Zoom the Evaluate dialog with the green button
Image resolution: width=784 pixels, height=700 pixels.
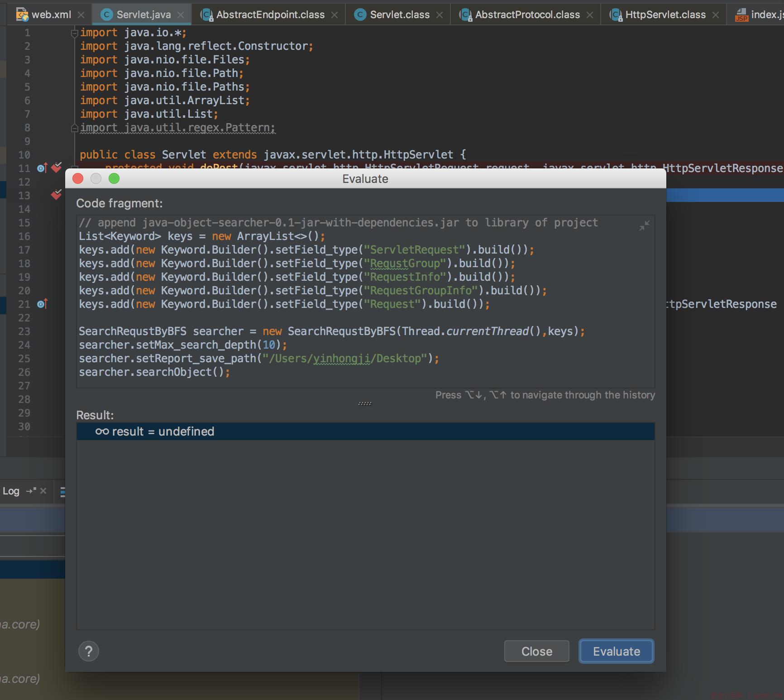point(114,179)
